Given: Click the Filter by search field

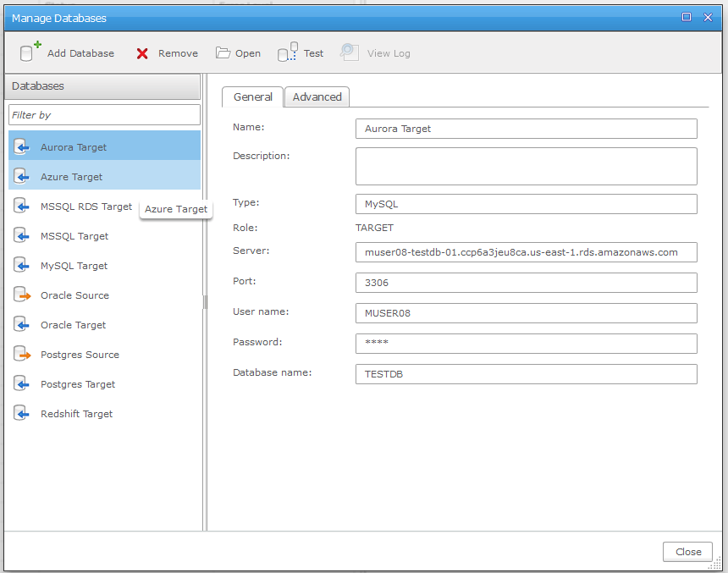Looking at the screenshot, I should point(104,115).
